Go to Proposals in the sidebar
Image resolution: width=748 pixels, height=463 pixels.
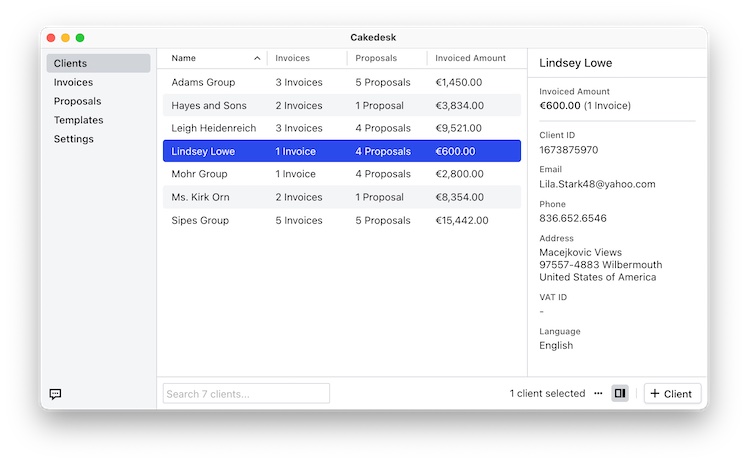77,102
